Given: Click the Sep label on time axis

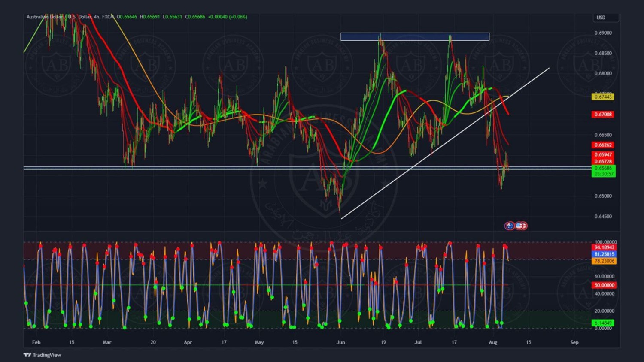Looking at the screenshot, I should tap(574, 342).
